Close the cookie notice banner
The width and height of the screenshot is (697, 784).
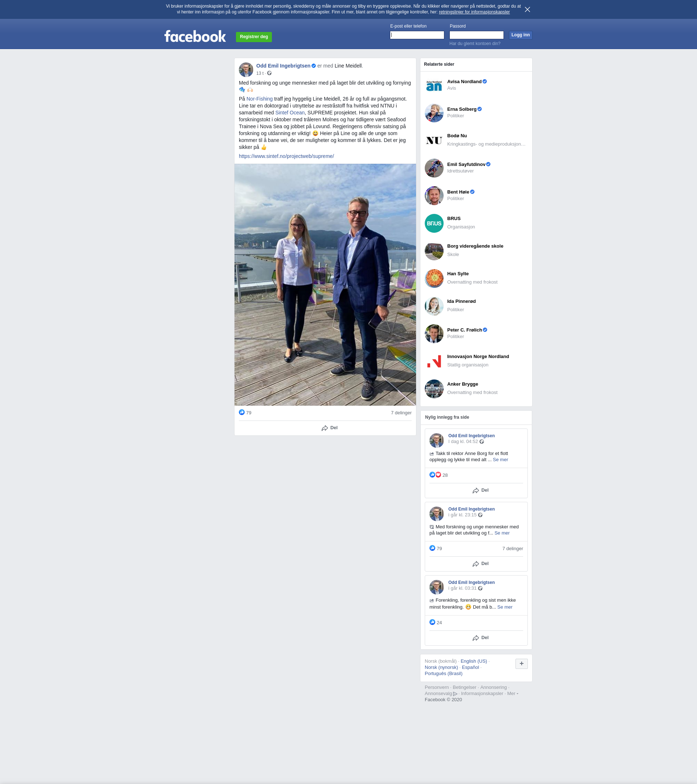(527, 9)
